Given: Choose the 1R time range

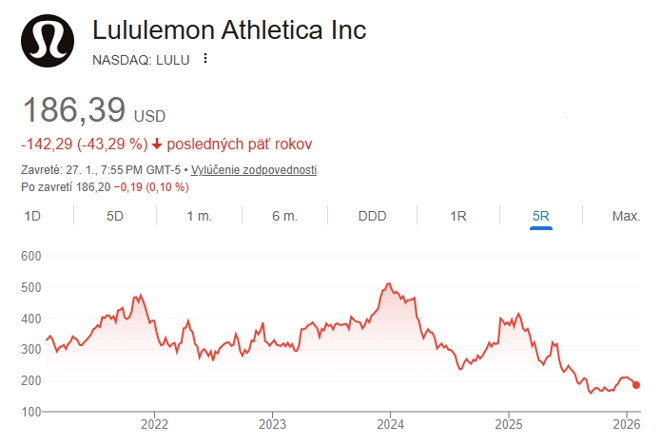Looking at the screenshot, I should (458, 216).
